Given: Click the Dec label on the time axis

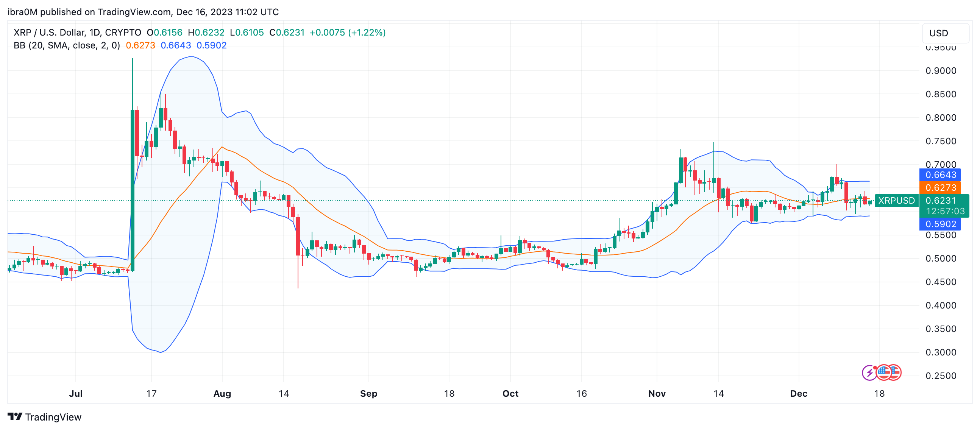Looking at the screenshot, I should coord(799,394).
